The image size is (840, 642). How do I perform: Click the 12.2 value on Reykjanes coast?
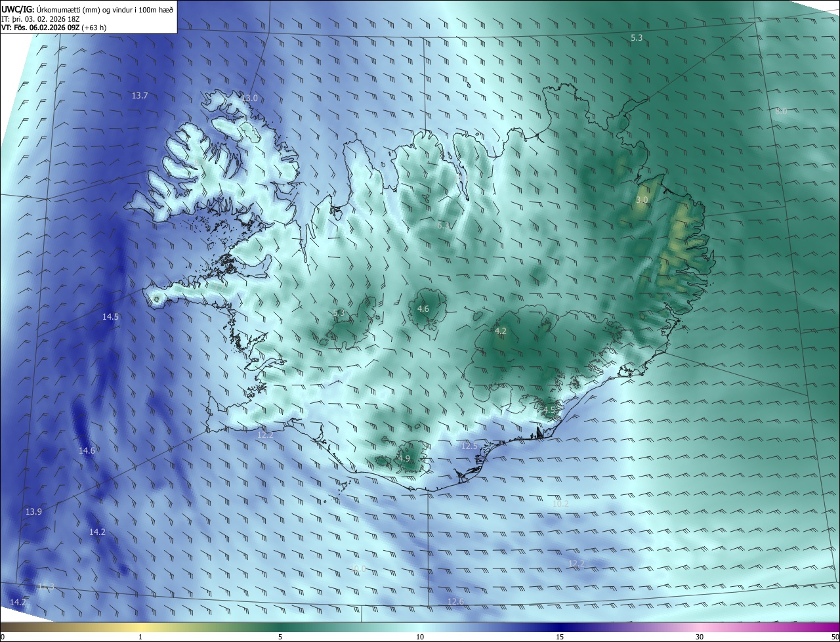point(265,435)
